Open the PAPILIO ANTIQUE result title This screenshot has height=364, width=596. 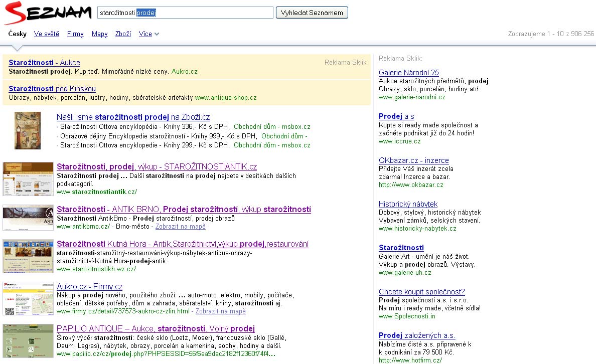156,329
